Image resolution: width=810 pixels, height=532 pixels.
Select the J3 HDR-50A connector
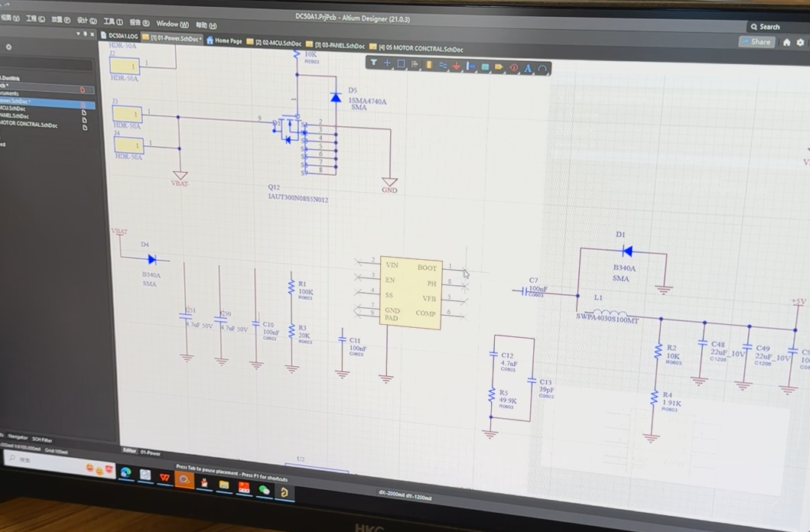127,114
